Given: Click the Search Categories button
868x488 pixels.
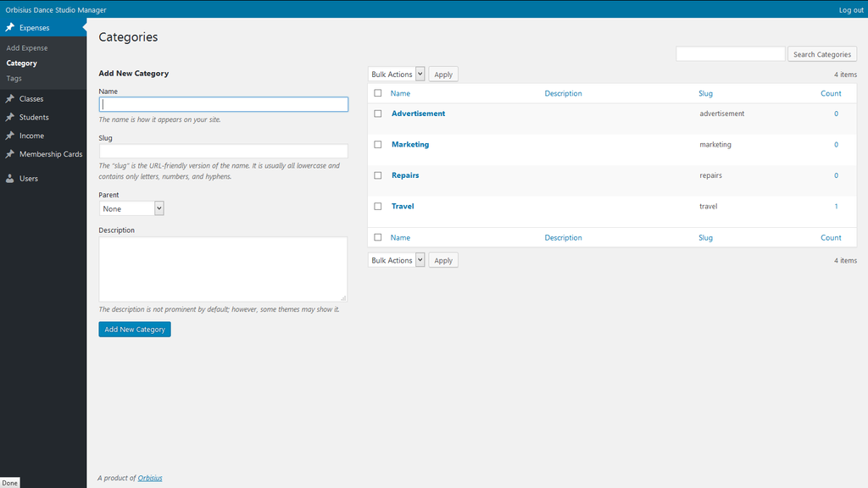Looking at the screenshot, I should pyautogui.click(x=822, y=54).
